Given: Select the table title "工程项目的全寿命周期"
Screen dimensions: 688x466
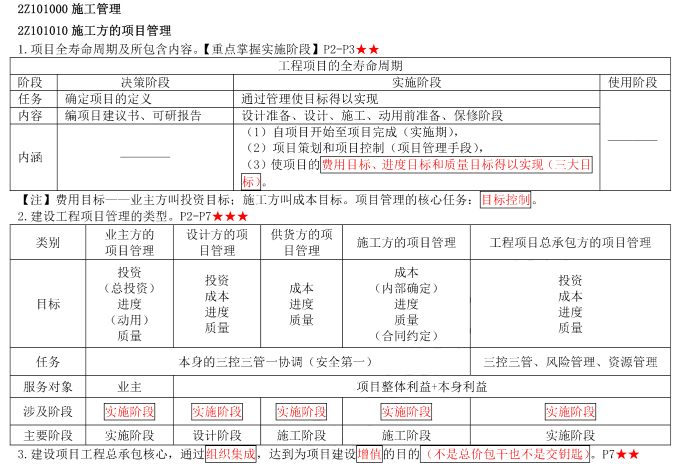Looking at the screenshot, I should 340,66.
